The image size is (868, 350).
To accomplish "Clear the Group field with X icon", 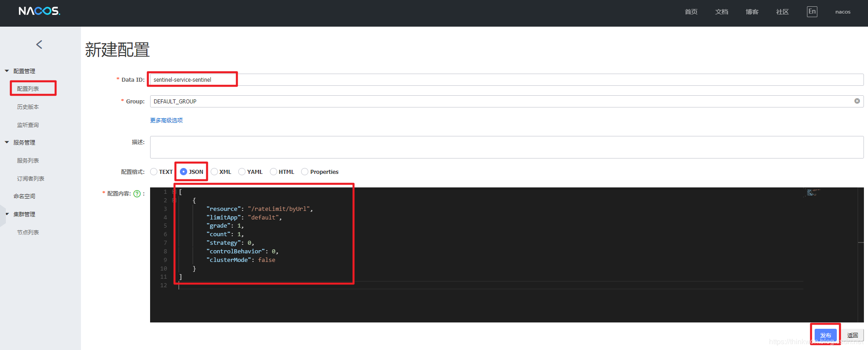I will (x=857, y=101).
